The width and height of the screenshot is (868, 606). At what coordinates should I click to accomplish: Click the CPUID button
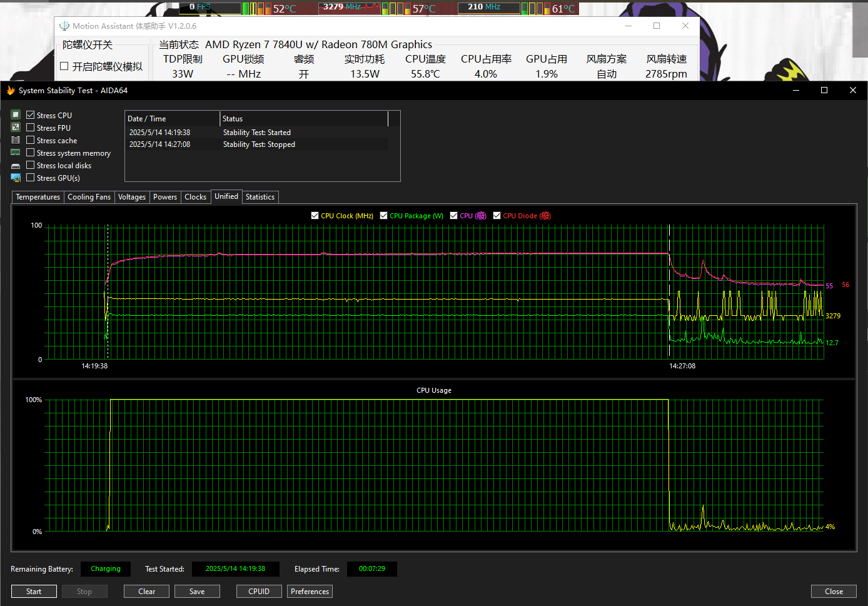pyautogui.click(x=259, y=592)
